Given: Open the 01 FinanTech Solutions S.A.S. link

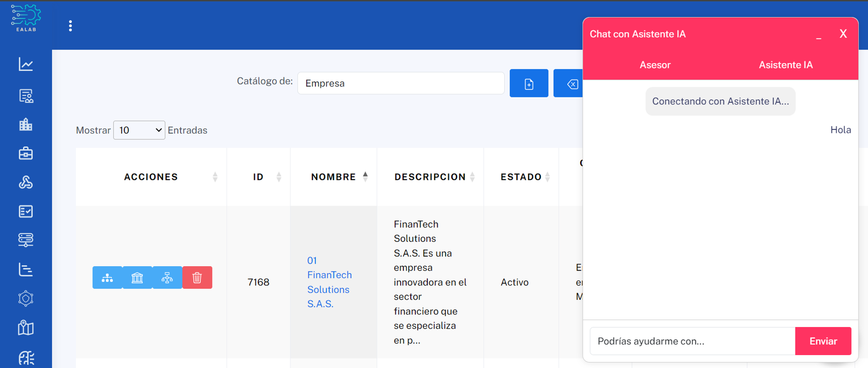Looking at the screenshot, I should [x=329, y=282].
